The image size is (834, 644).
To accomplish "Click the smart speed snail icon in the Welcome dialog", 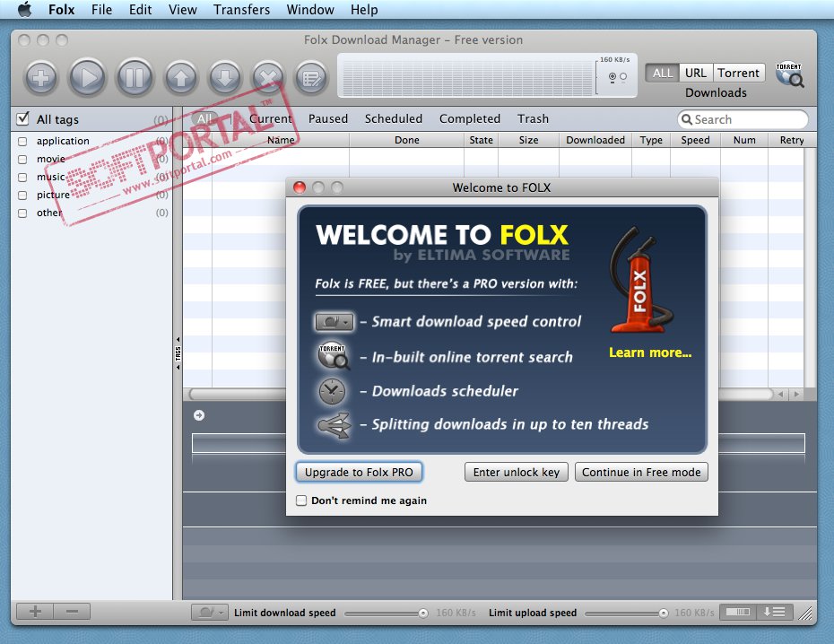I will 334,322.
